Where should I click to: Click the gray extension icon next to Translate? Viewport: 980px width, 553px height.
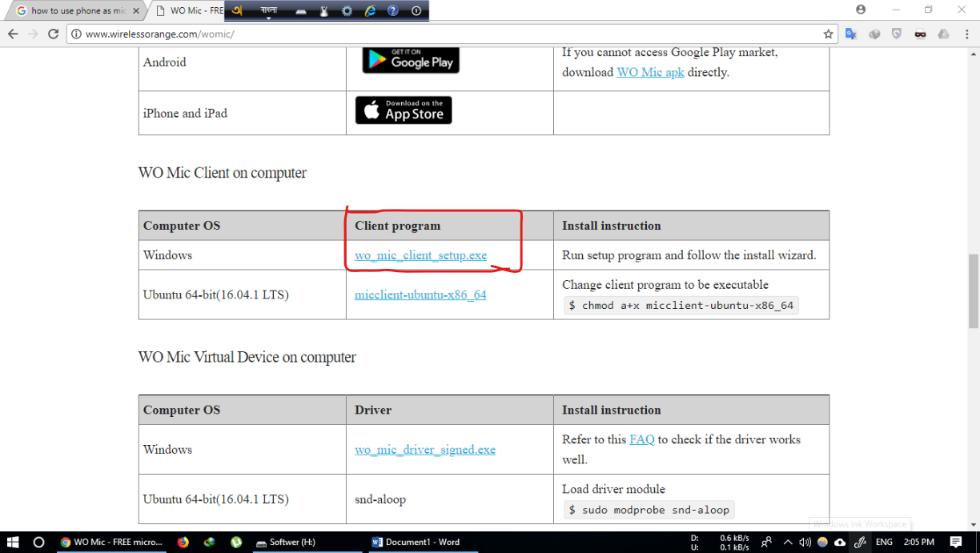(x=874, y=34)
